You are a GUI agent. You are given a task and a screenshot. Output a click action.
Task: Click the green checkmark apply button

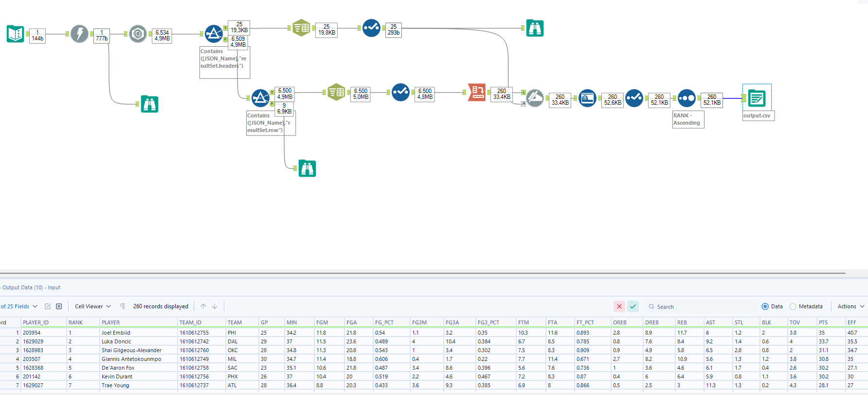[x=633, y=306]
